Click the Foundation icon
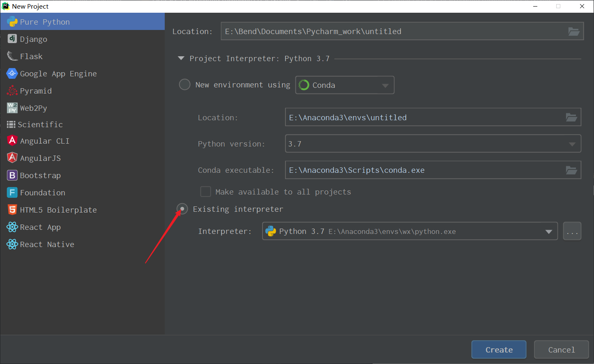594x364 pixels. click(12, 192)
